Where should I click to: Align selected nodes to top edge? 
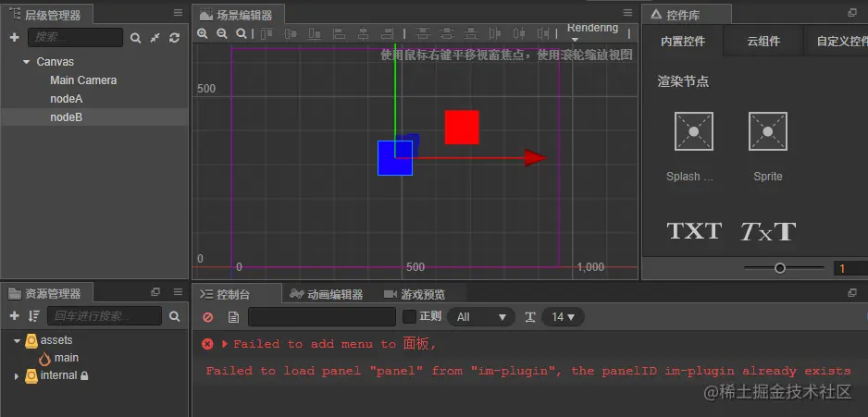267,33
